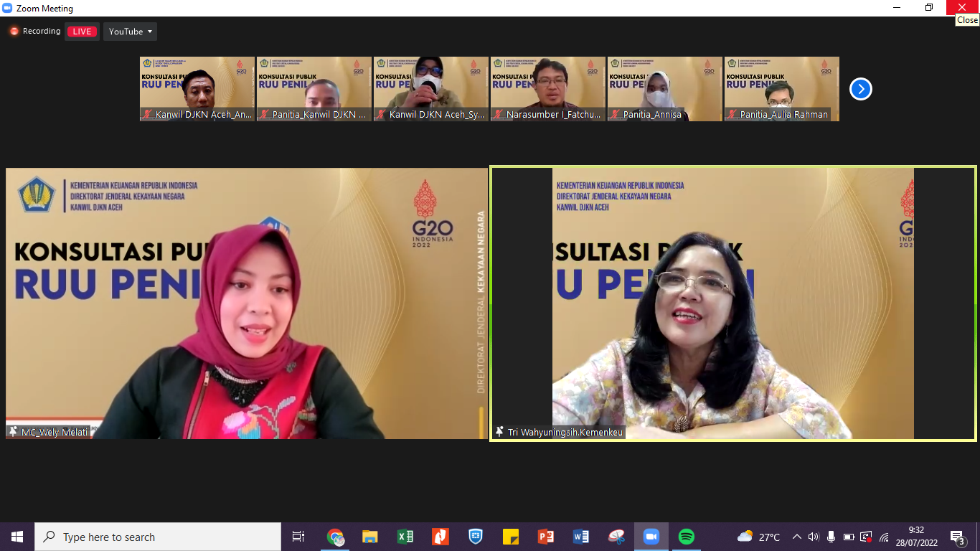Viewport: 980px width, 551px height.
Task: Select the Panitia_Annisa participant thumbnail
Action: point(664,89)
